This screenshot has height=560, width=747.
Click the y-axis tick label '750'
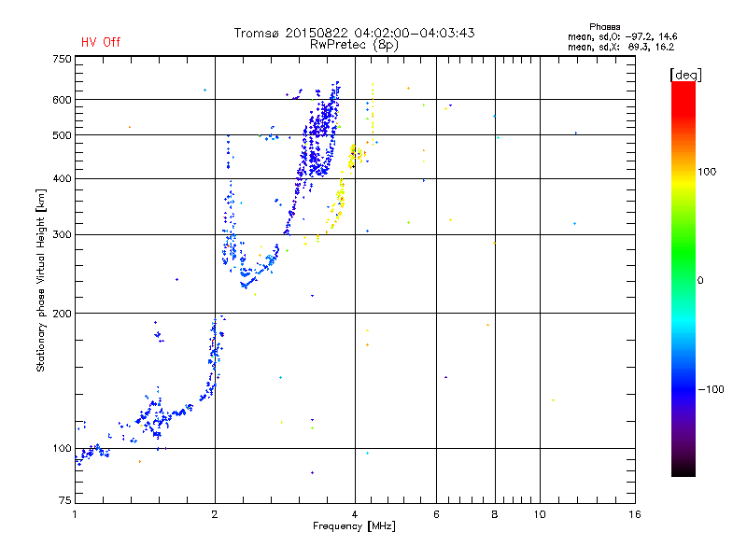click(62, 59)
